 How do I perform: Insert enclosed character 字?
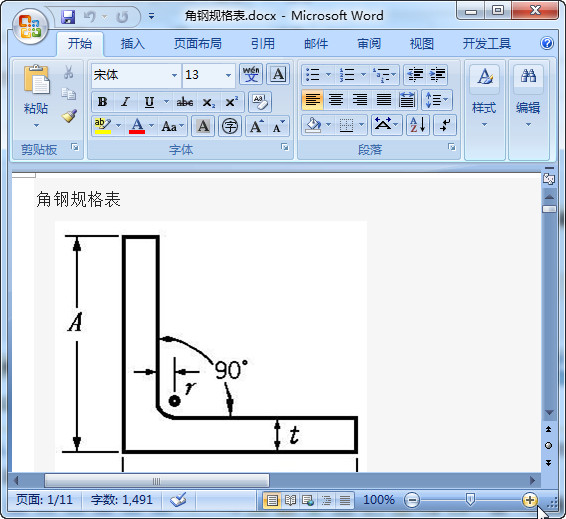click(230, 126)
